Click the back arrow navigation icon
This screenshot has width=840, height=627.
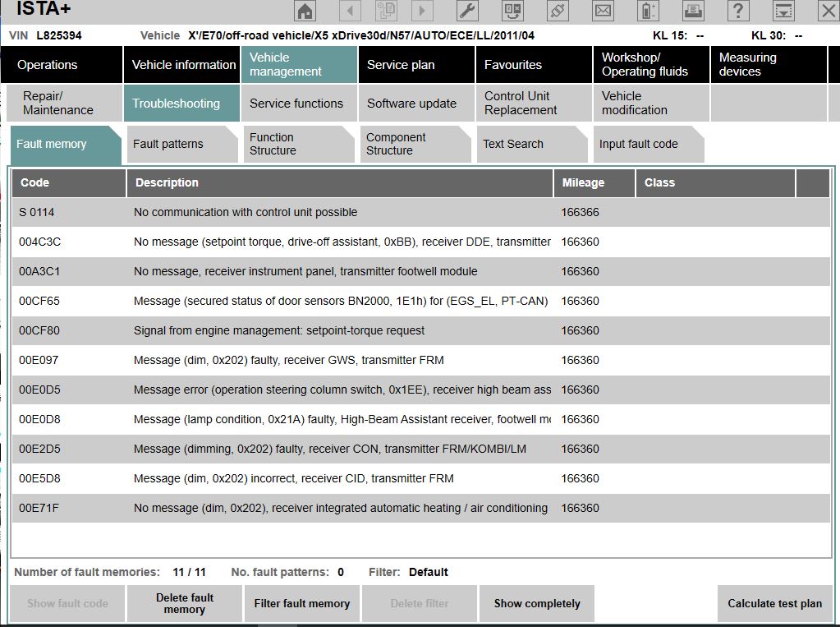[x=351, y=11]
